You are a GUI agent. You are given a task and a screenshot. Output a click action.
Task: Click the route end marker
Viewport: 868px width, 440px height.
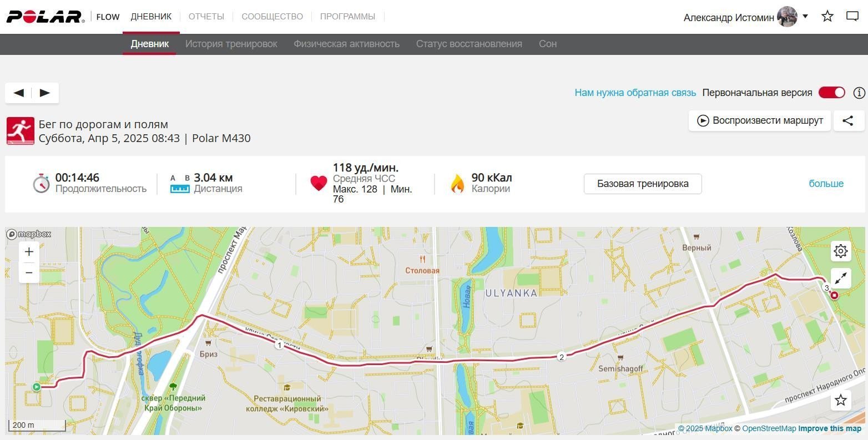pyautogui.click(x=834, y=296)
